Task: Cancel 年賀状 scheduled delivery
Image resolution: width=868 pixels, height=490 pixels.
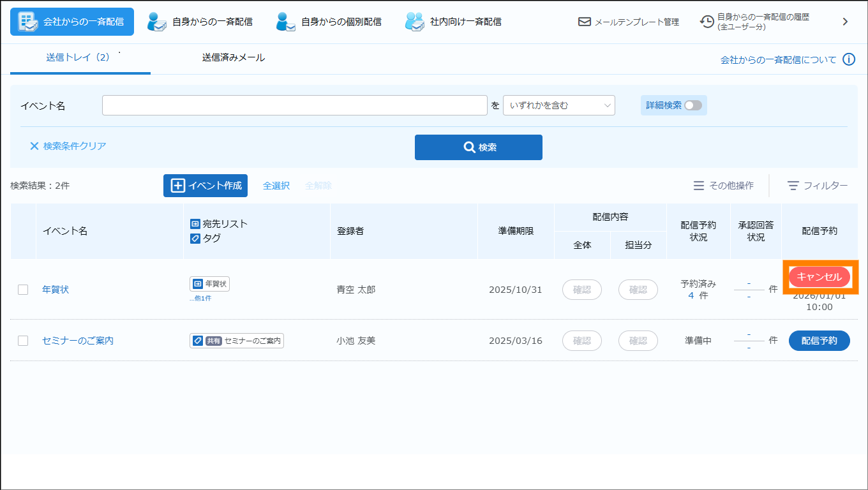Action: click(819, 277)
